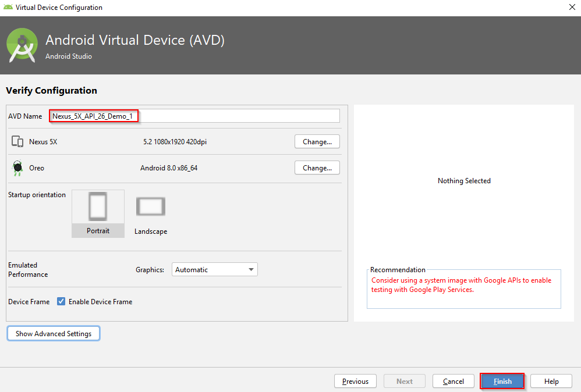581x392 pixels.
Task: Finish creating the virtual device
Action: [502, 382]
